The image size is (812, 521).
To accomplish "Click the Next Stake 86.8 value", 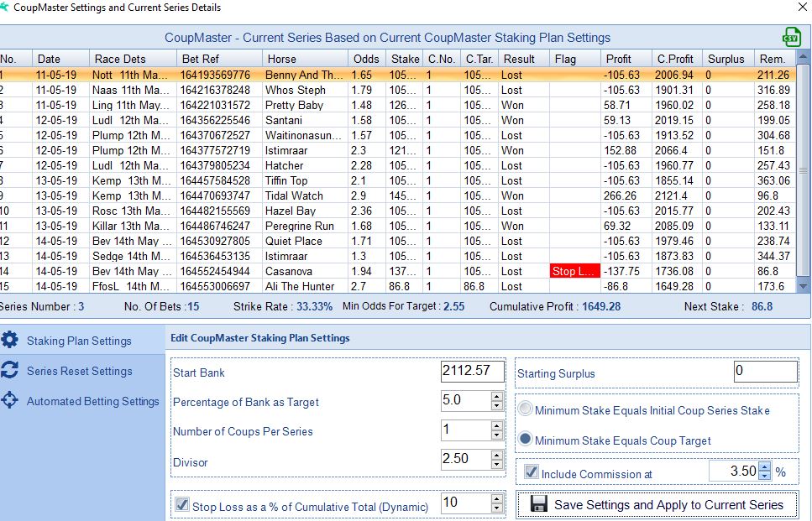I will click(x=762, y=306).
